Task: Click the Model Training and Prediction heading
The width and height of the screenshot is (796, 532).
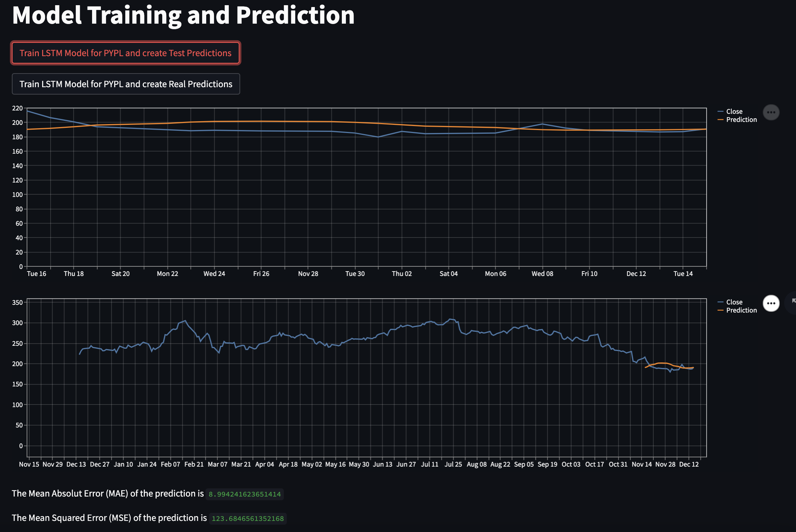Action: click(x=184, y=16)
